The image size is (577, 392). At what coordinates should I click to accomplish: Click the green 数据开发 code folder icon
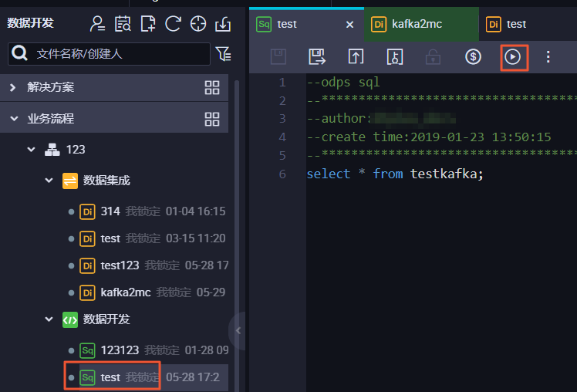pos(70,319)
